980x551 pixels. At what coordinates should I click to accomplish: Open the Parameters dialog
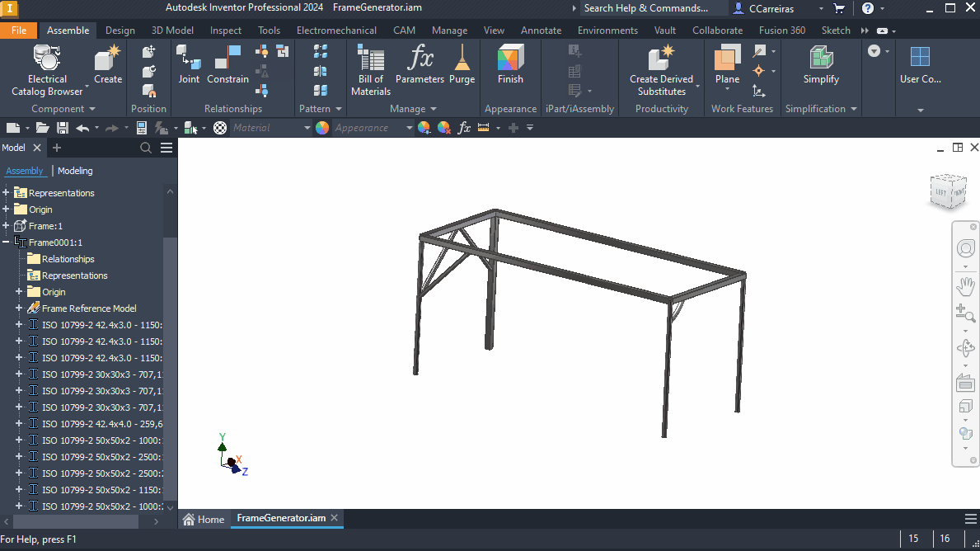tap(420, 66)
